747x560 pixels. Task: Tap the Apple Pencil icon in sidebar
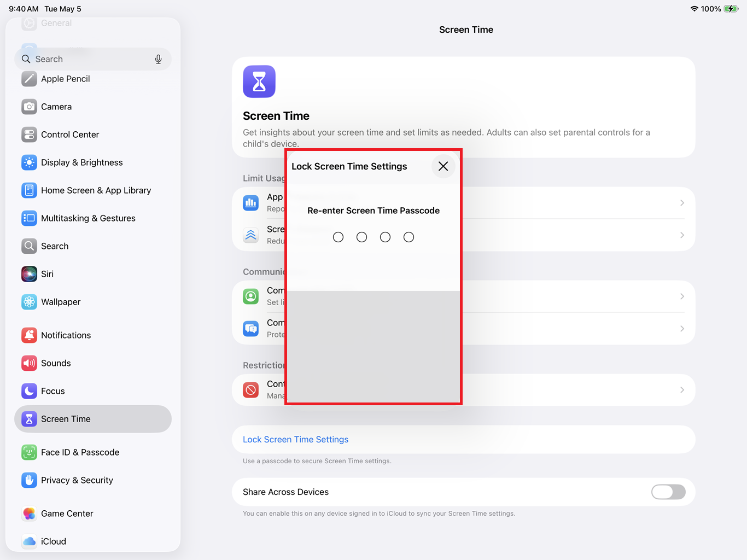pos(29,79)
